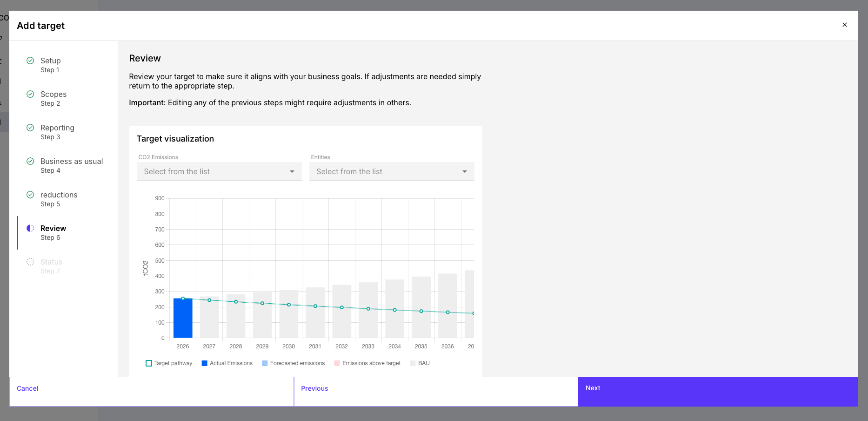
Task: Click the Entities dropdown arrow
Action: tap(464, 171)
